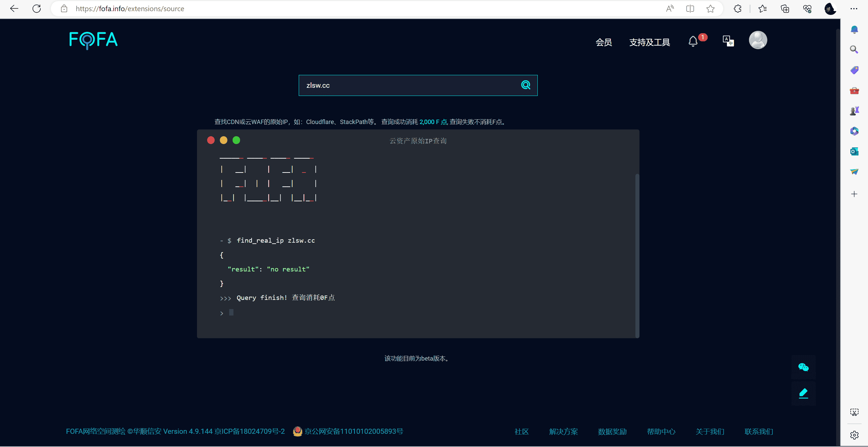Click the 社区 footer link
868x447 pixels.
(x=521, y=431)
